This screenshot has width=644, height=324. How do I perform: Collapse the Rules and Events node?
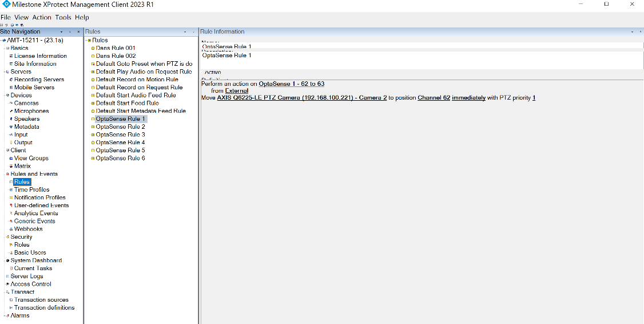7,174
